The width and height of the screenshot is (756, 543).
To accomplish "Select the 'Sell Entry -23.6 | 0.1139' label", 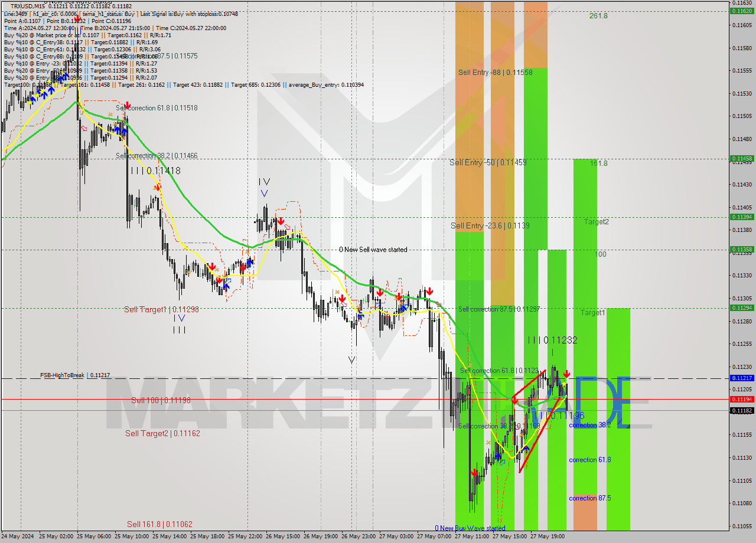I will [x=490, y=225].
